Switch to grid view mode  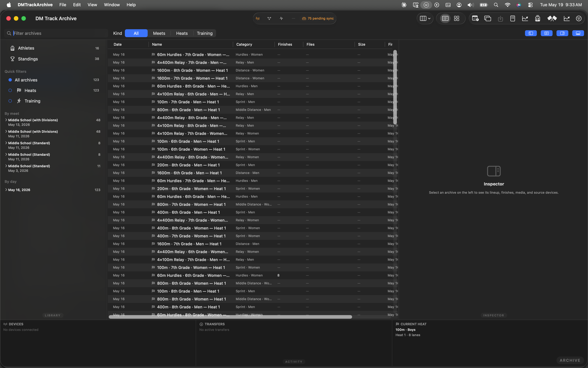457,19
